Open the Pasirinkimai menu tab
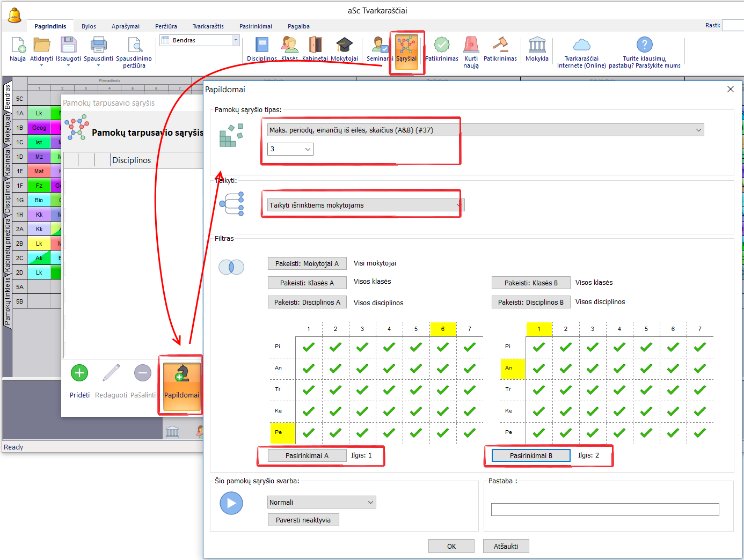Image resolution: width=744 pixels, height=560 pixels. pyautogui.click(x=256, y=26)
